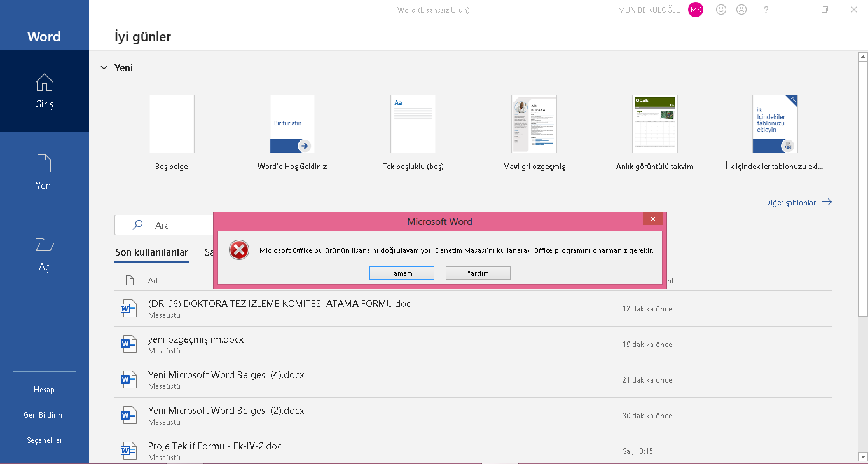Screen dimensions: 868x464
Task: Click scrollbar up arrow
Action: 863,57
